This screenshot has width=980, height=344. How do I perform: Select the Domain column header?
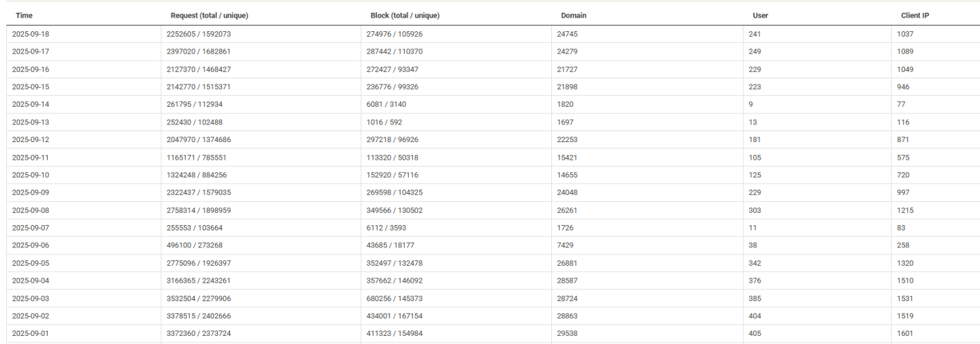pos(574,16)
